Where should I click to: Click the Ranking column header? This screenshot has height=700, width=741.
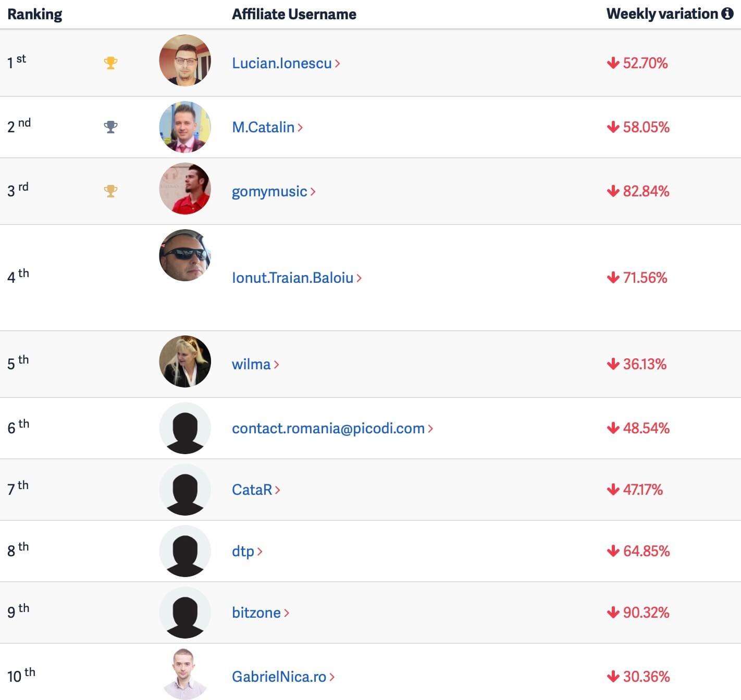point(35,14)
